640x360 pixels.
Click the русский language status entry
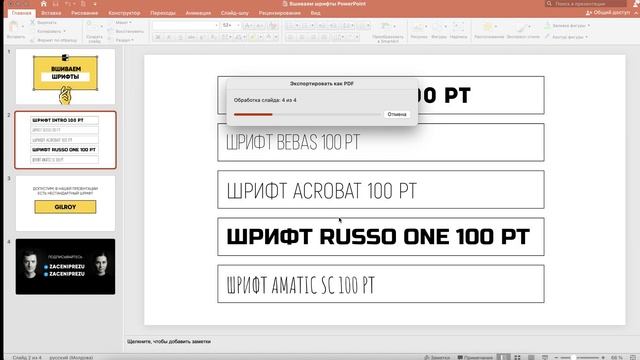71,357
